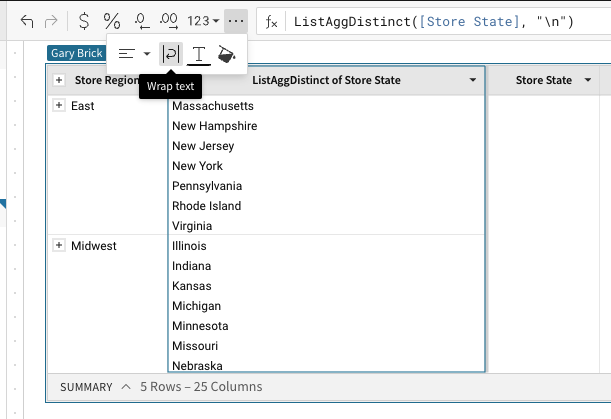Click the Kansas entry
The width and height of the screenshot is (611, 419).
pyautogui.click(x=192, y=286)
